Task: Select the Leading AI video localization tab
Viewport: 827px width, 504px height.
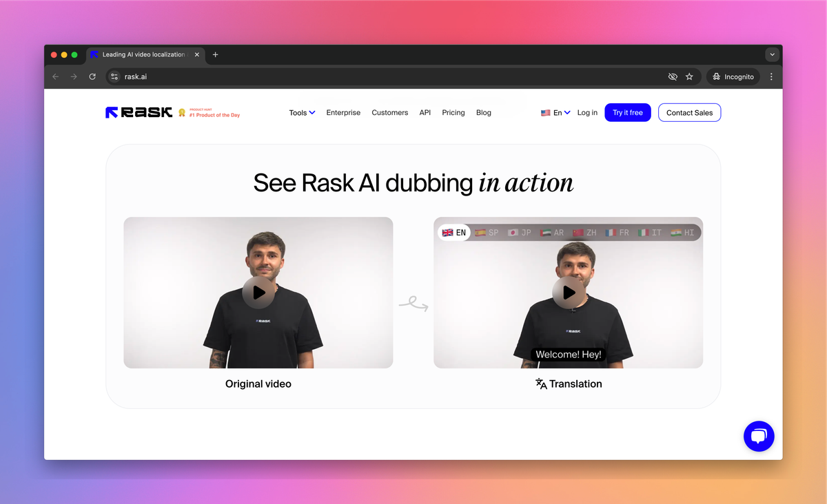Action: click(145, 54)
